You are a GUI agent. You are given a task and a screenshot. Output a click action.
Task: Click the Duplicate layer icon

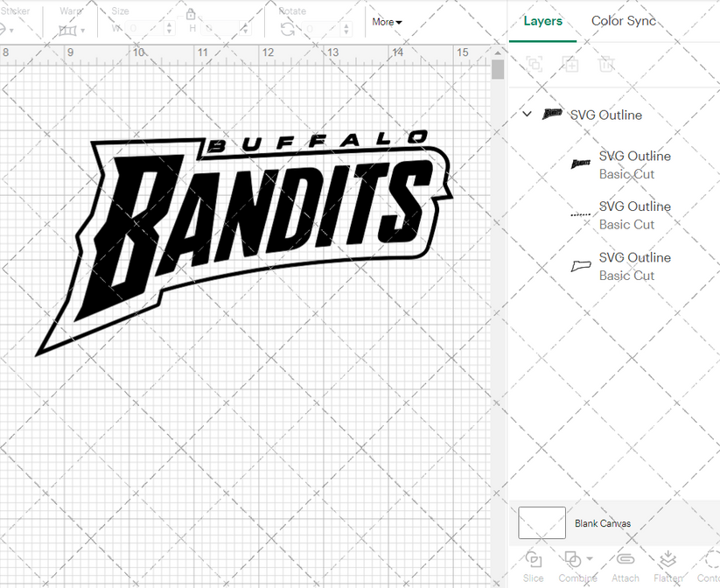[x=571, y=65]
